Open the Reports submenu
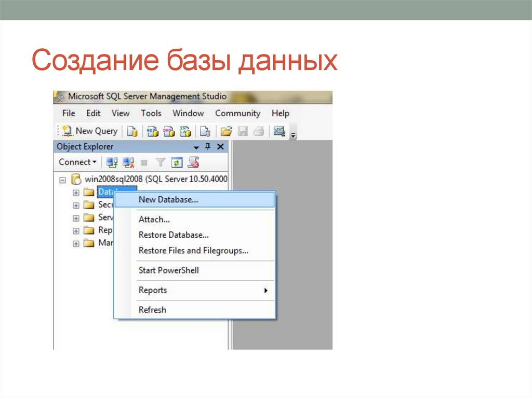The width and height of the screenshot is (532, 398). tap(153, 290)
